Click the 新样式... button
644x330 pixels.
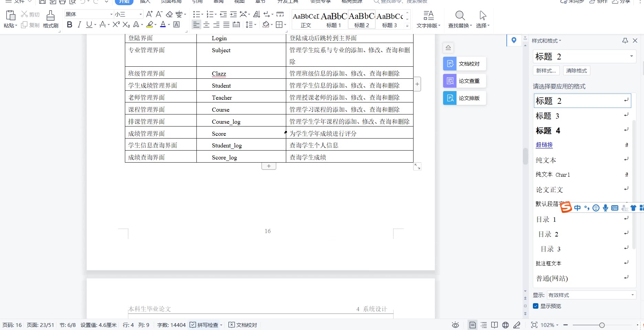coord(546,71)
